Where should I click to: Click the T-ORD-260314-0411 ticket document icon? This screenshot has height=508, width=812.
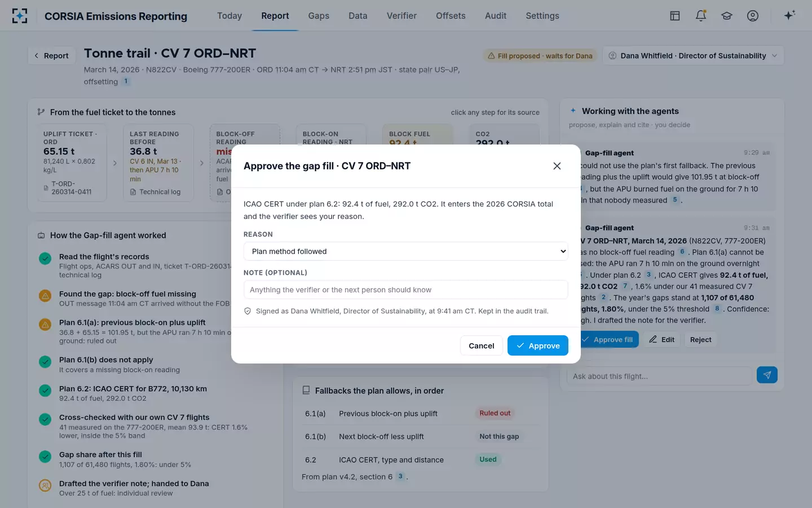point(46,188)
